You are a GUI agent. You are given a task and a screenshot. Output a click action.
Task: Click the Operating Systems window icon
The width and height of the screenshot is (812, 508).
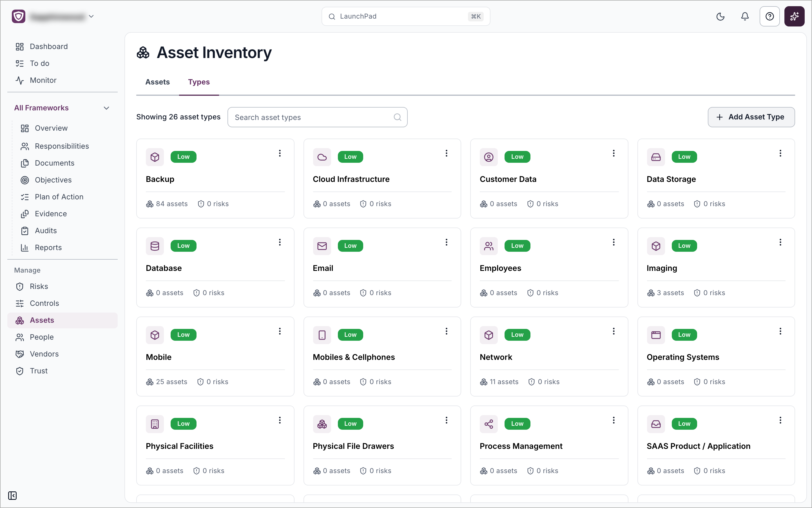(x=656, y=335)
